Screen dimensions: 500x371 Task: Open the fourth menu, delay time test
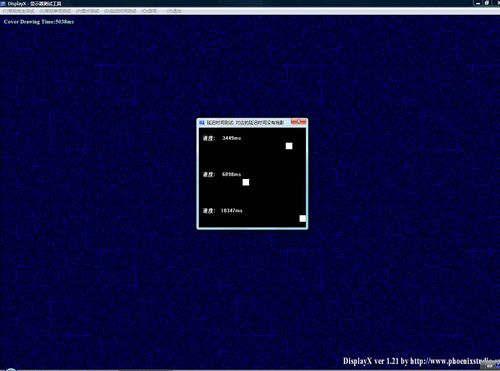point(120,11)
